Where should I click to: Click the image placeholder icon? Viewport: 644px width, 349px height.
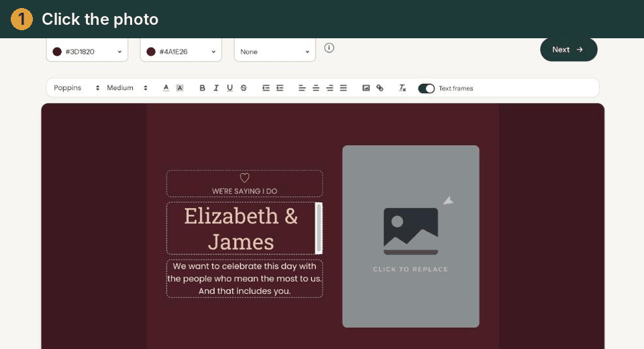pyautogui.click(x=411, y=231)
